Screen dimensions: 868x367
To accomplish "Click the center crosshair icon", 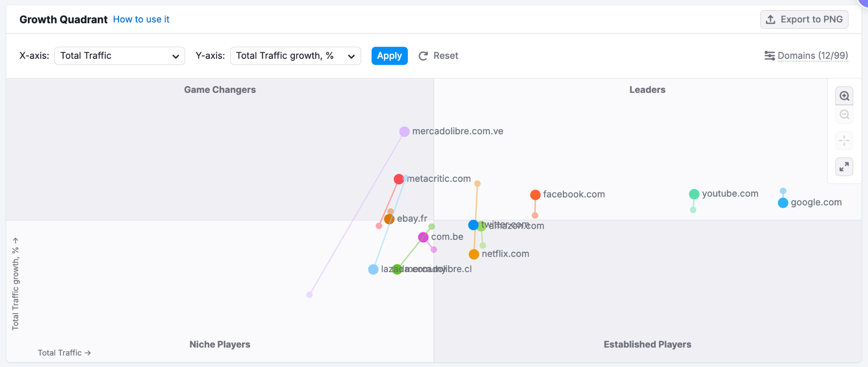I will tap(844, 140).
